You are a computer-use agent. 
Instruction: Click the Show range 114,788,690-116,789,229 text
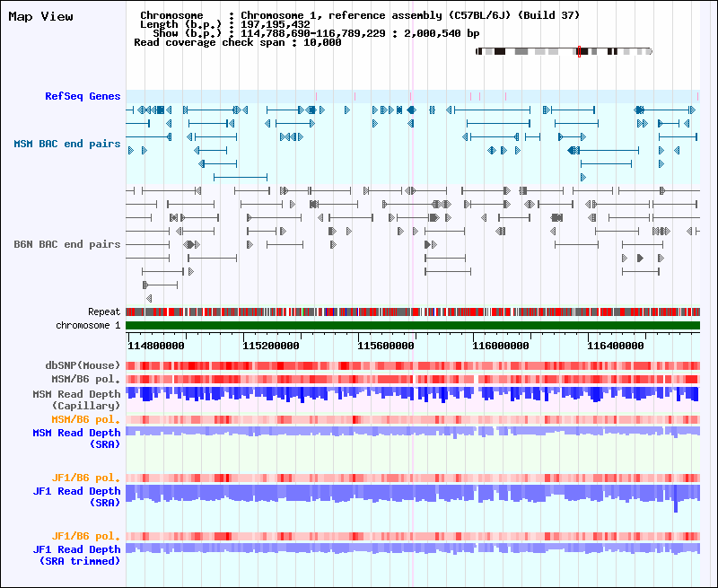coord(317,33)
